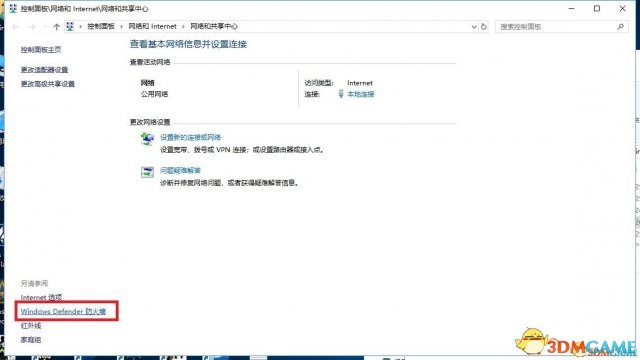Refresh the control panel page
Viewport: 640px width, 360px height.
coord(484,27)
